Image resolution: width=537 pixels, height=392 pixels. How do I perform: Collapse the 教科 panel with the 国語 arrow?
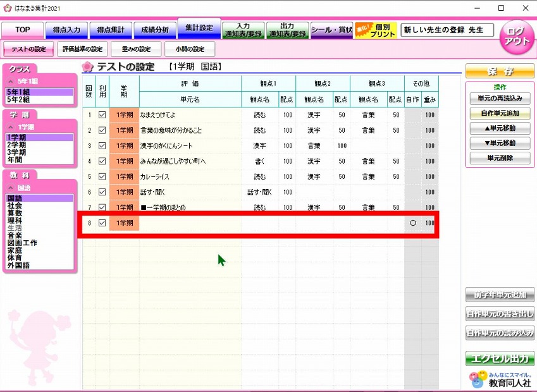pos(11,188)
